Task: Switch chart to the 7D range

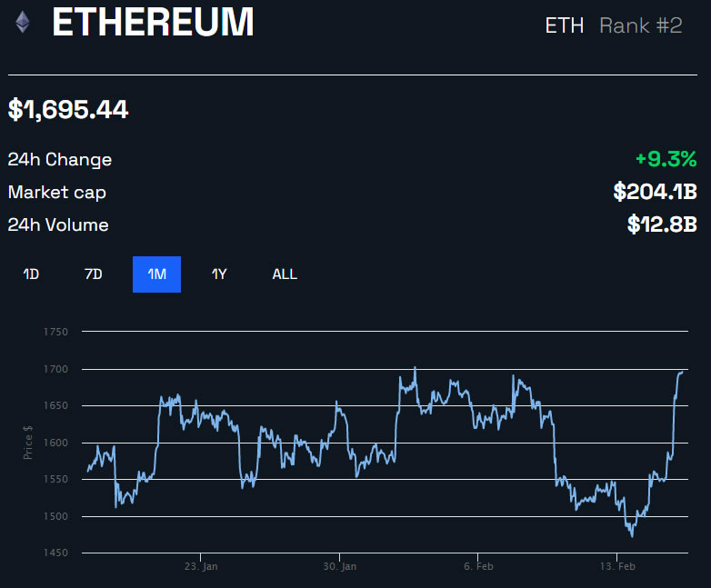Action: point(93,274)
